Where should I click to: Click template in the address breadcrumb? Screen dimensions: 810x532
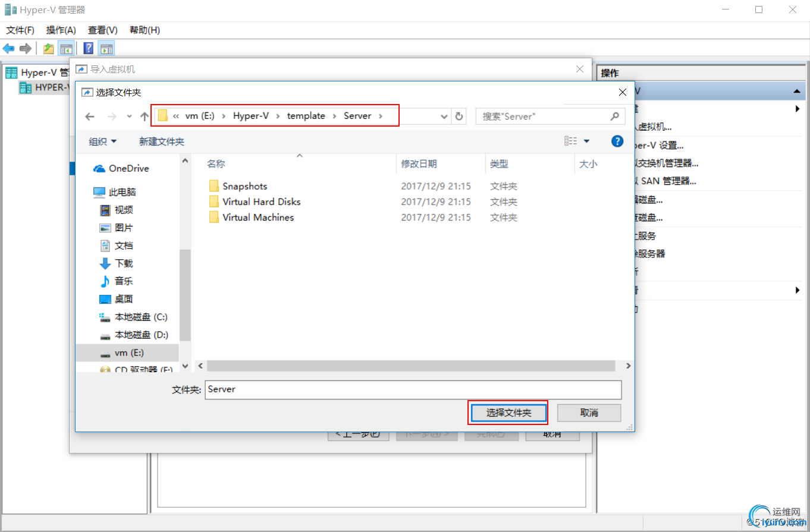(x=306, y=116)
